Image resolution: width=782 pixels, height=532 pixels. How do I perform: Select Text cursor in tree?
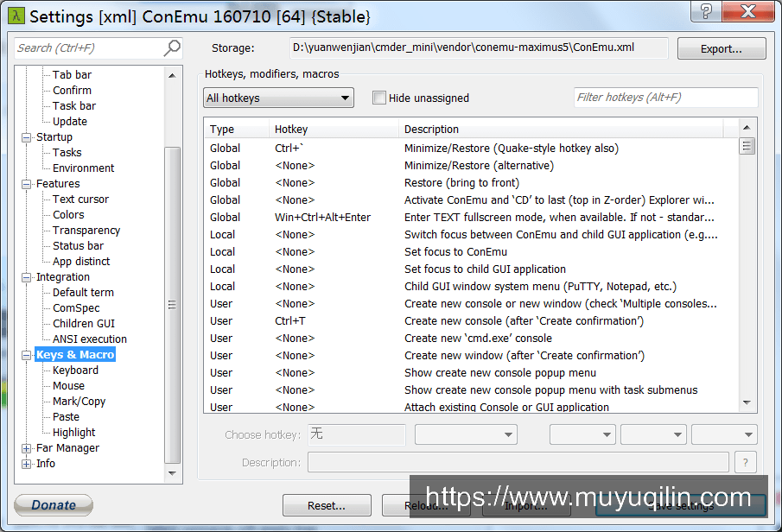(x=80, y=199)
